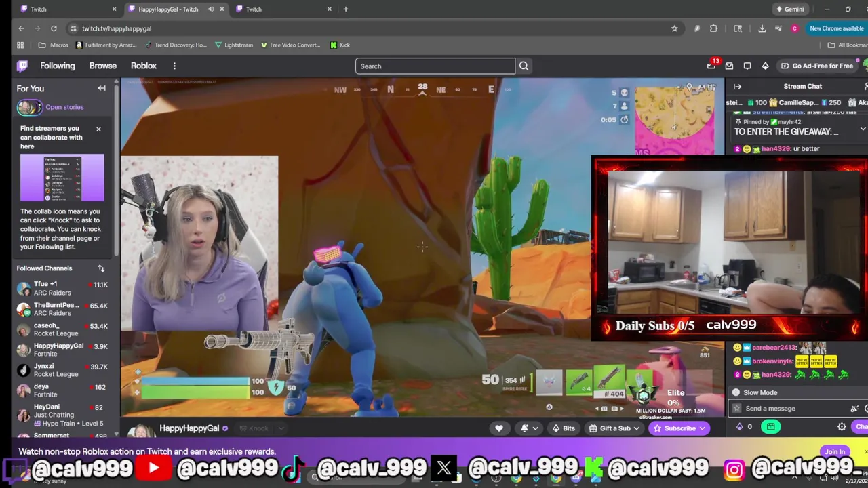Viewport: 868px width, 488px height.
Task: Toggle follow heart button
Action: (499, 428)
